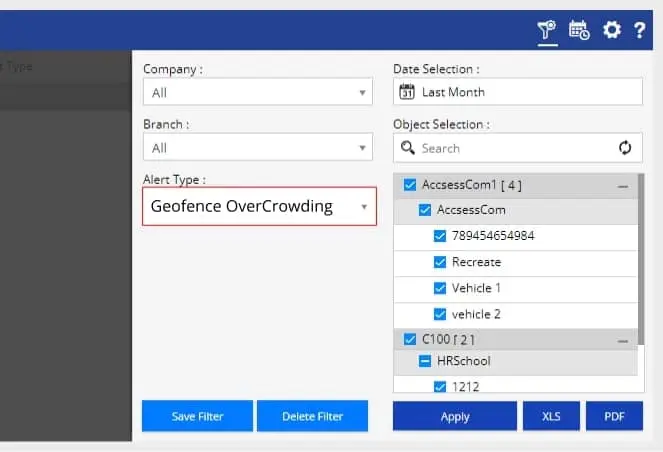Collapse the C100 group minus icon
Image resolution: width=663 pixels, height=452 pixels.
click(623, 341)
